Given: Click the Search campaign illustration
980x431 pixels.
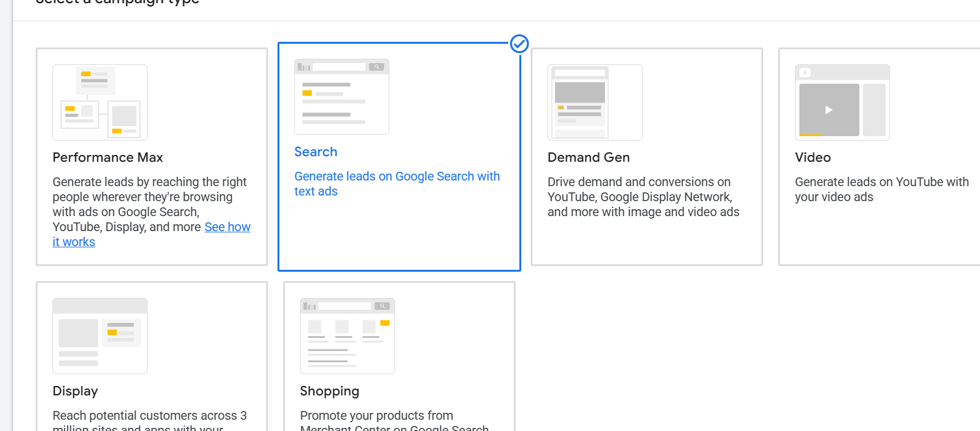Looking at the screenshot, I should pos(342,97).
